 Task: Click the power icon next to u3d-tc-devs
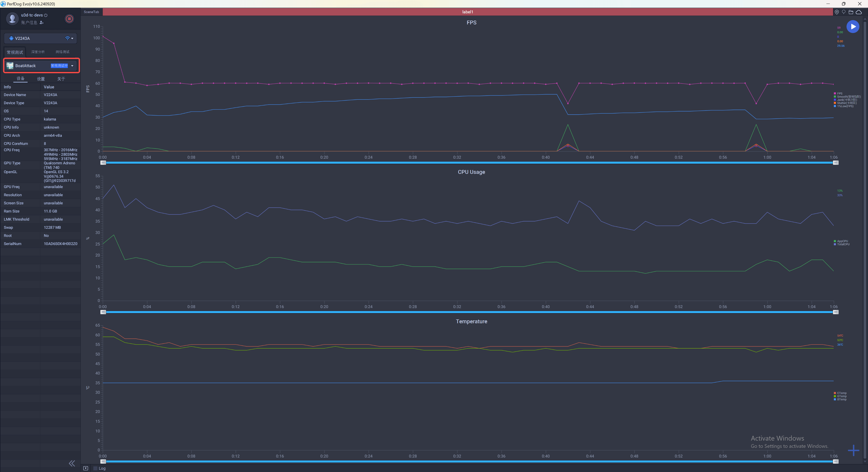pos(46,15)
